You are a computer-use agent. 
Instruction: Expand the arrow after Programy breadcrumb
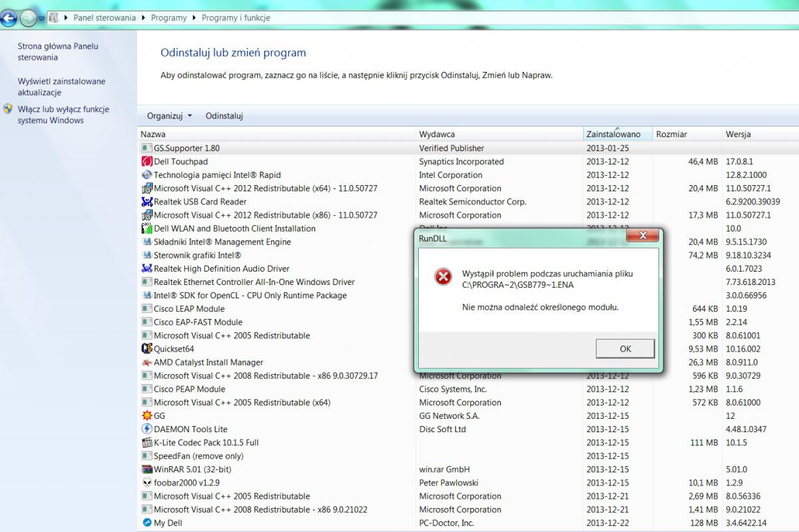[194, 18]
